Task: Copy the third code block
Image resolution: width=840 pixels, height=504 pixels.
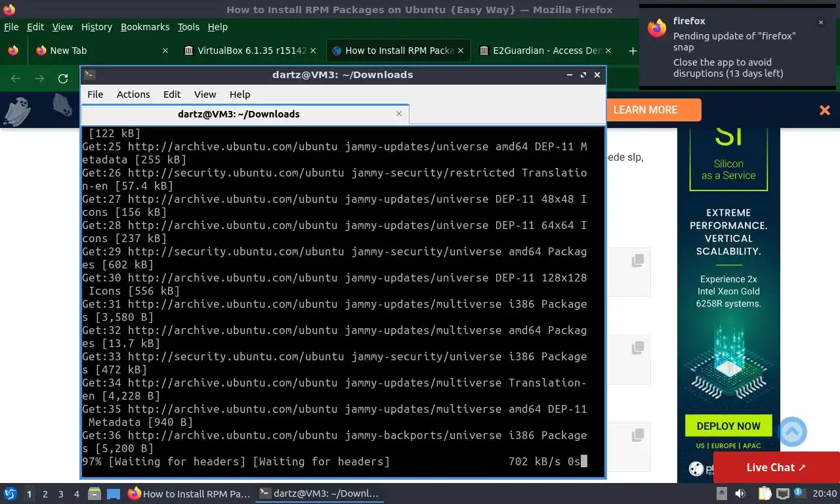Action: tap(637, 435)
